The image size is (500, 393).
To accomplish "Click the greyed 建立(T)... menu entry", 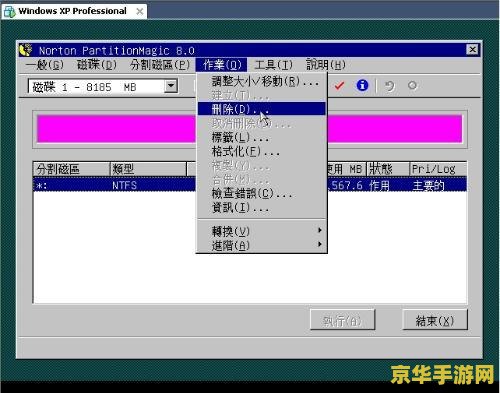I will (x=262, y=95).
